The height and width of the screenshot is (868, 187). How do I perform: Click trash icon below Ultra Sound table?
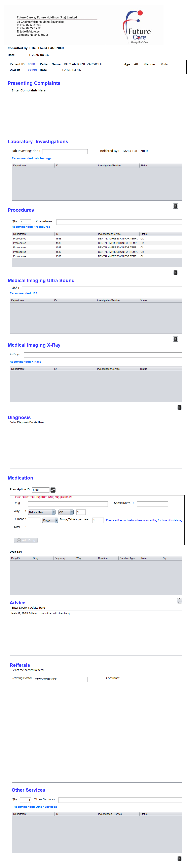[x=175, y=339]
